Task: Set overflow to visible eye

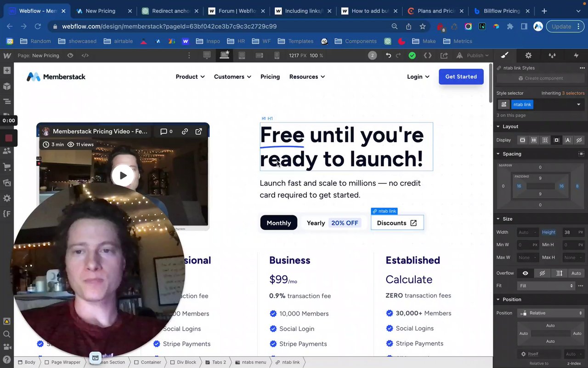Action: coord(526,273)
